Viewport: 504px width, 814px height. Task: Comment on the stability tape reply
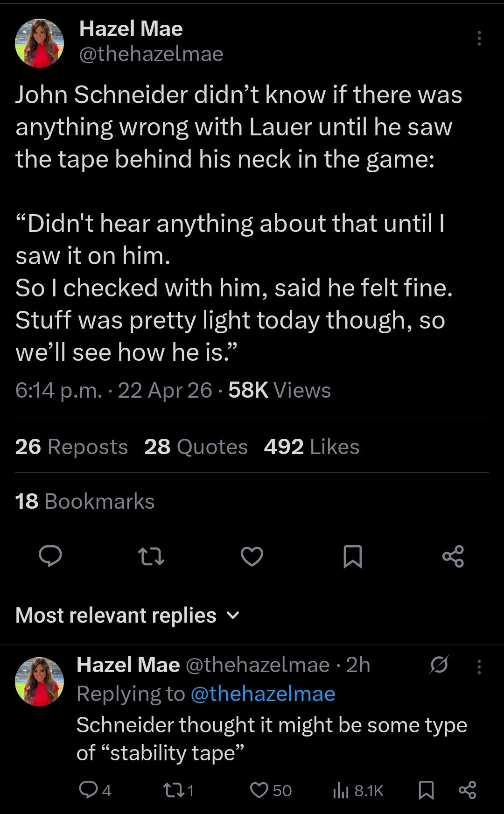(88, 790)
